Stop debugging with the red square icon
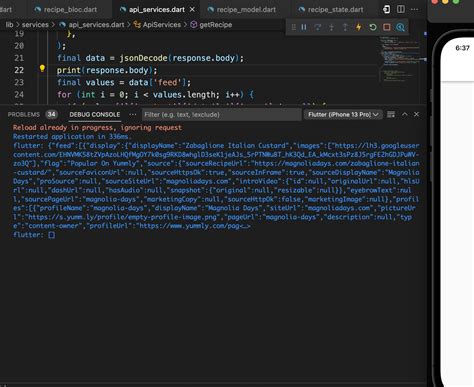The width and height of the screenshot is (474, 387). [387, 27]
